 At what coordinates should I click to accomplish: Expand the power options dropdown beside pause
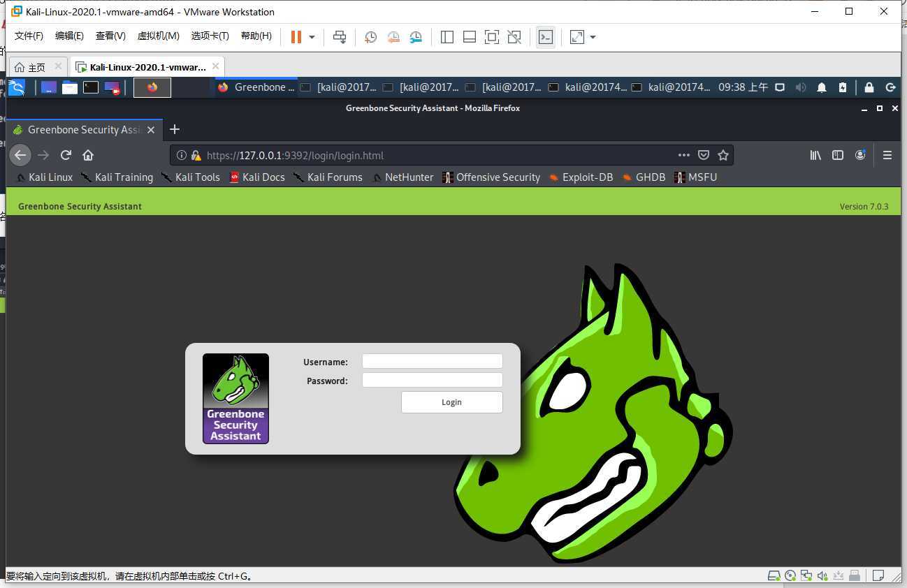click(312, 37)
